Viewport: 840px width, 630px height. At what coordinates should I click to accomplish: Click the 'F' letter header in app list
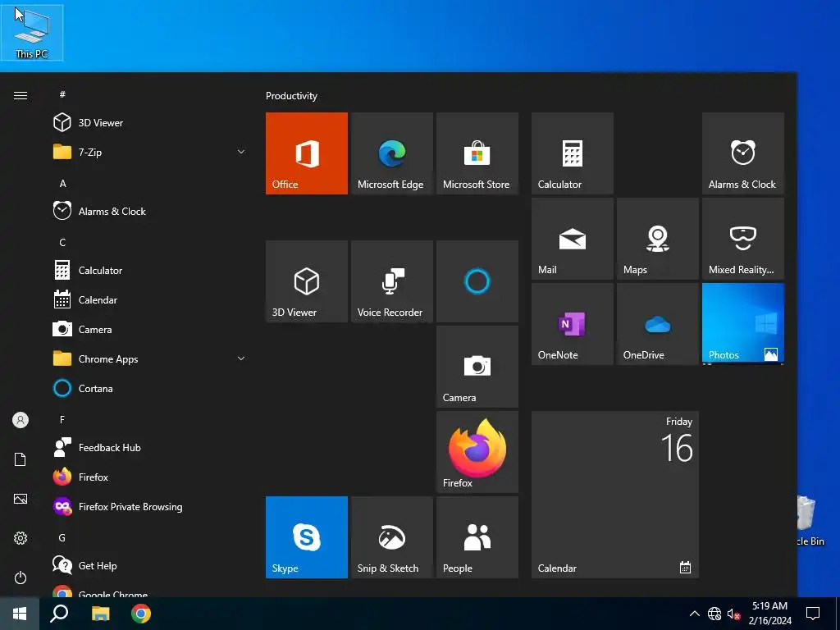62,419
